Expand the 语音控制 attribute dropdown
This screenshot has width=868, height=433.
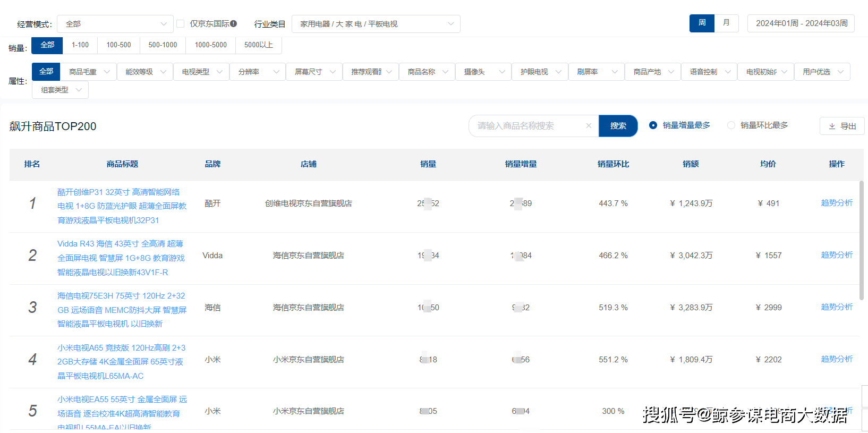pyautogui.click(x=709, y=72)
